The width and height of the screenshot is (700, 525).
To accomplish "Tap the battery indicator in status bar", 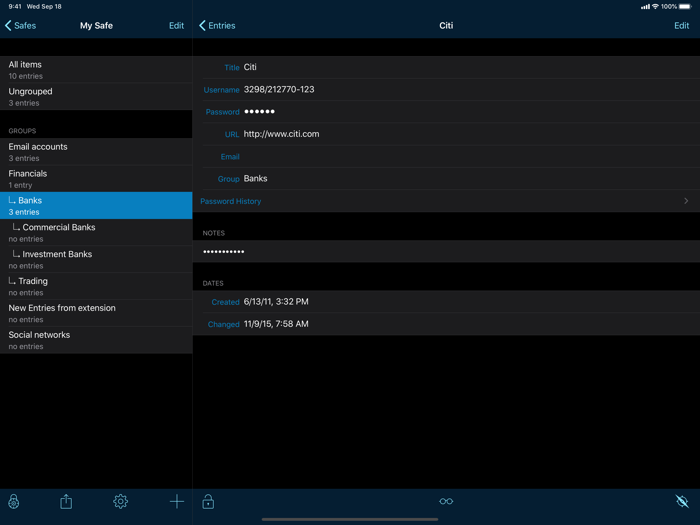I will pyautogui.click(x=685, y=7).
